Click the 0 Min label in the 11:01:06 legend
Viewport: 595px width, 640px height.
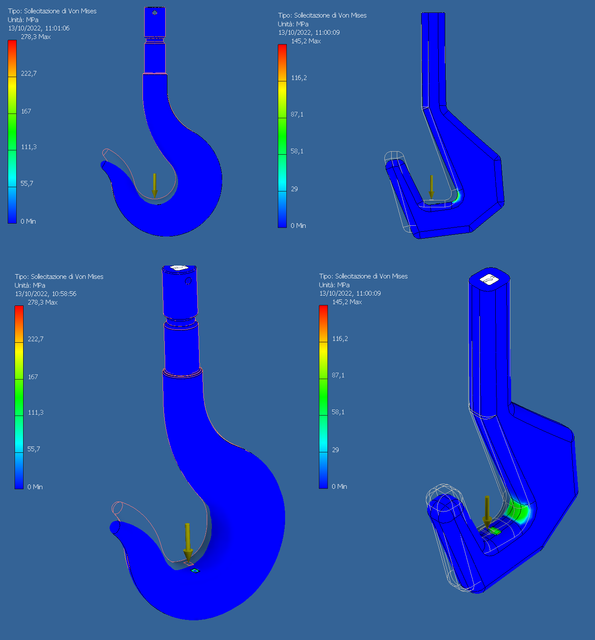[28, 221]
